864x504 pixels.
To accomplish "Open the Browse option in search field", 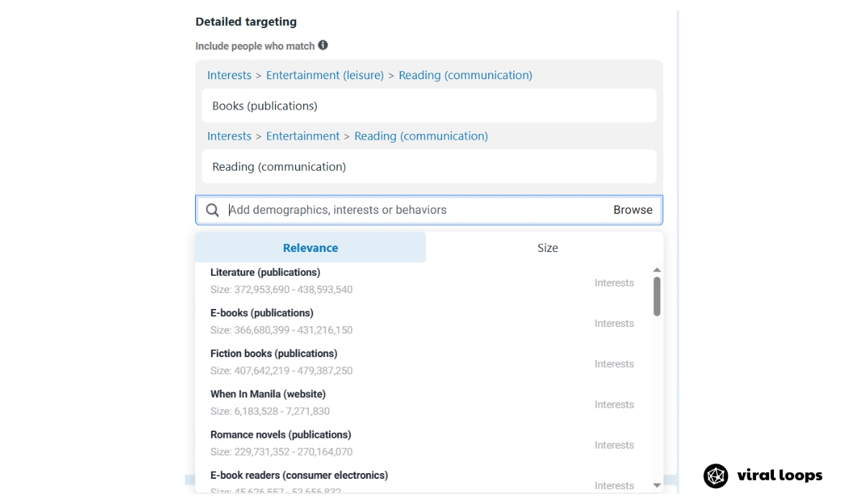I will point(633,210).
